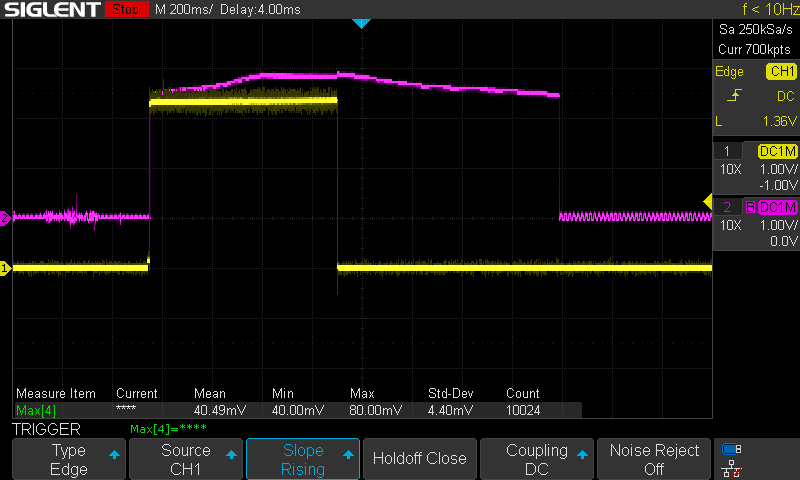The height and width of the screenshot is (480, 800).
Task: Open the Coupling DC menu
Action: pyautogui.click(x=537, y=459)
